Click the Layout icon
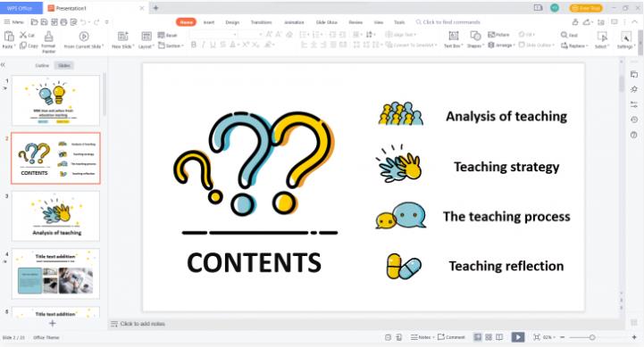Viewport: 644px width, 347px height. (146, 37)
